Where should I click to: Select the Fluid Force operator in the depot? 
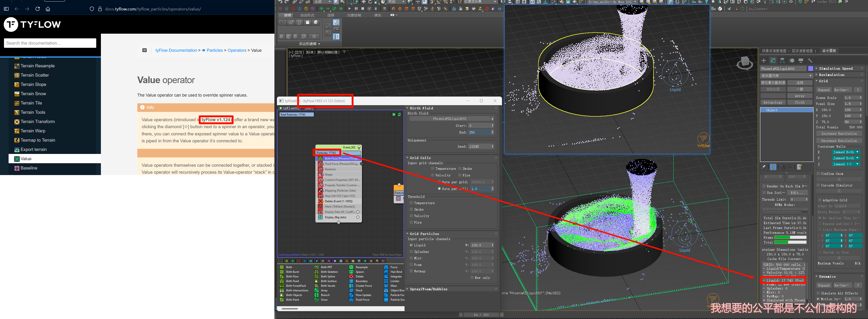(x=362, y=299)
